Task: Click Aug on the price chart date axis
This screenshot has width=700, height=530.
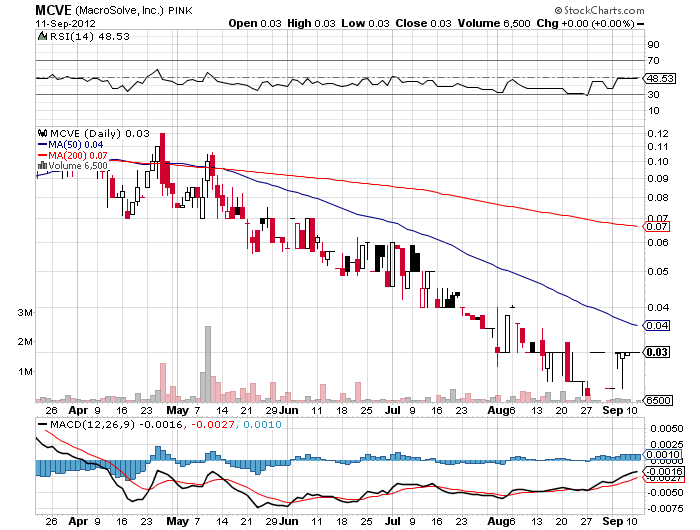Action: click(498, 410)
